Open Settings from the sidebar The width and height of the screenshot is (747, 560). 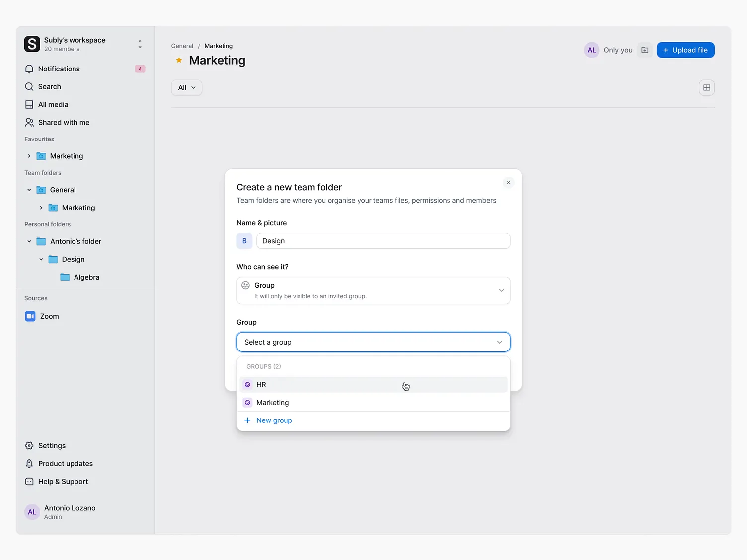[x=52, y=445]
